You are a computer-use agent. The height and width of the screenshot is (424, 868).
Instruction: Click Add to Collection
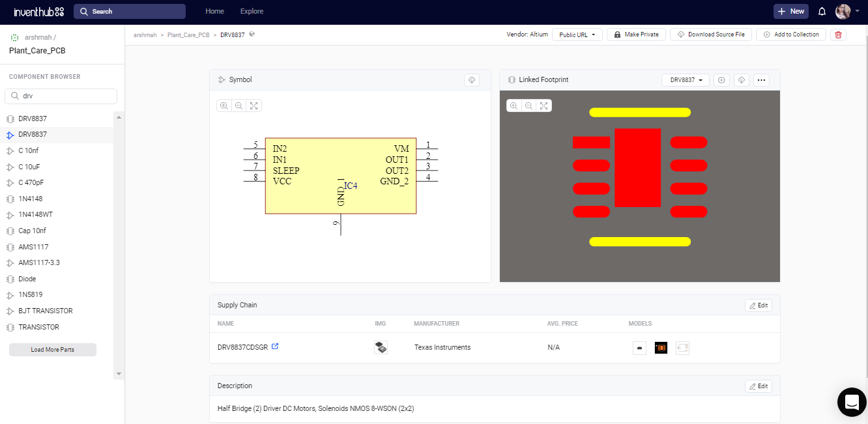791,35
